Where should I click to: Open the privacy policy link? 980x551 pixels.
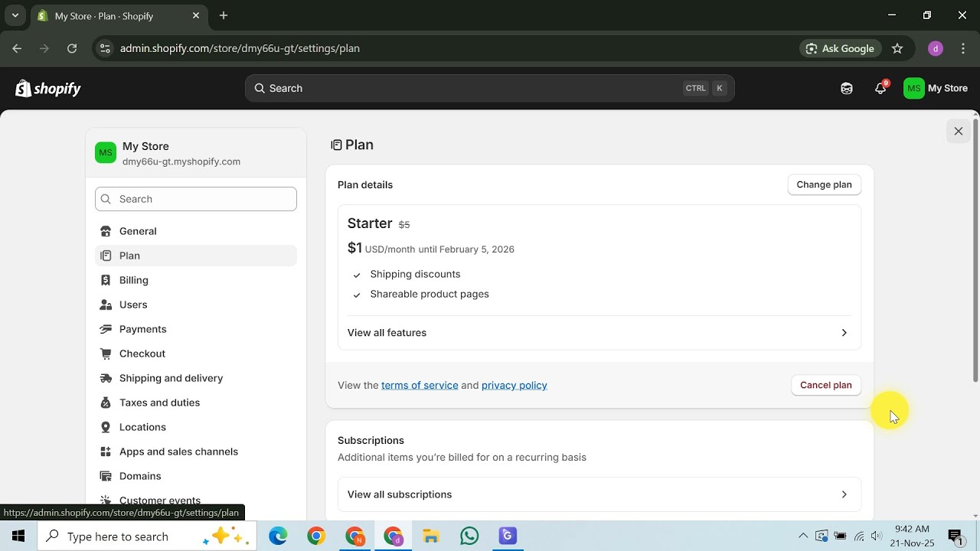[x=514, y=385]
